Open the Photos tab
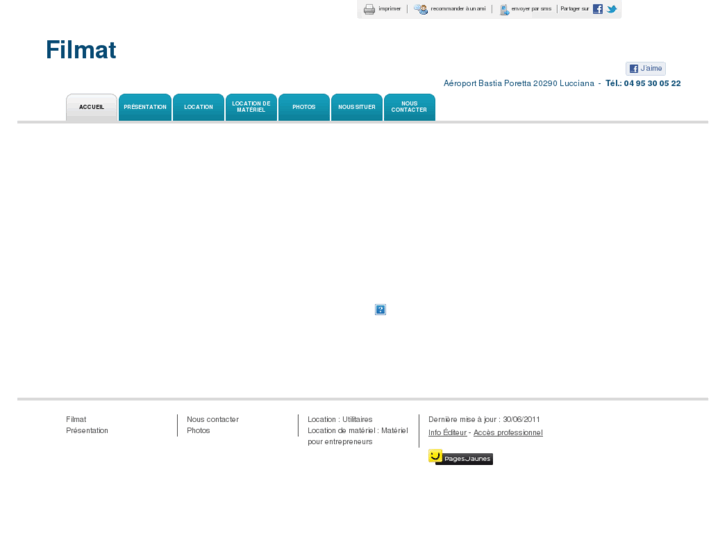 point(304,107)
